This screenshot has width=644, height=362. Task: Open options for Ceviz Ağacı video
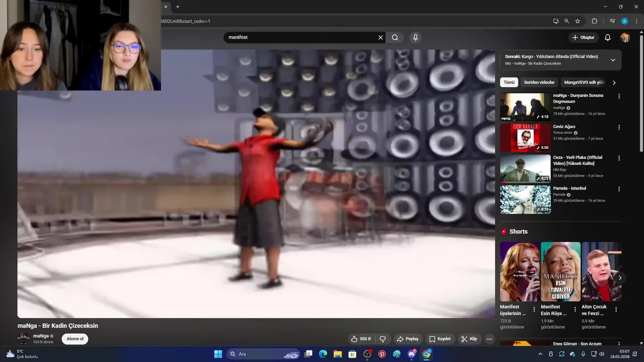coord(619,127)
